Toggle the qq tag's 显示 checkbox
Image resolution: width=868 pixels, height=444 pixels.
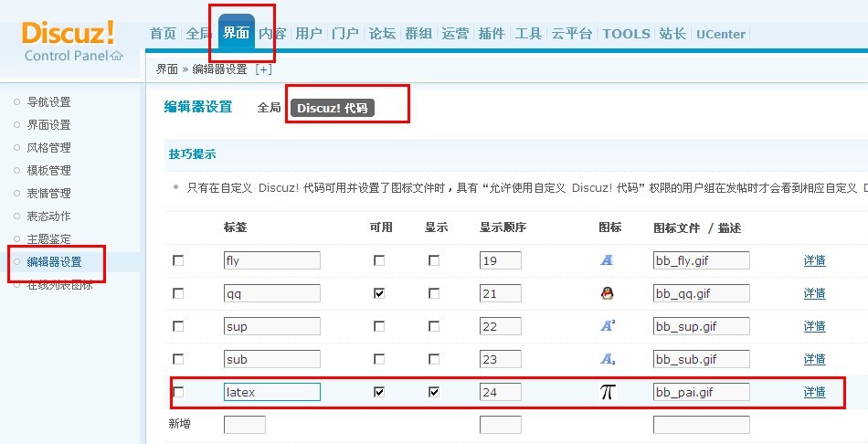click(434, 293)
